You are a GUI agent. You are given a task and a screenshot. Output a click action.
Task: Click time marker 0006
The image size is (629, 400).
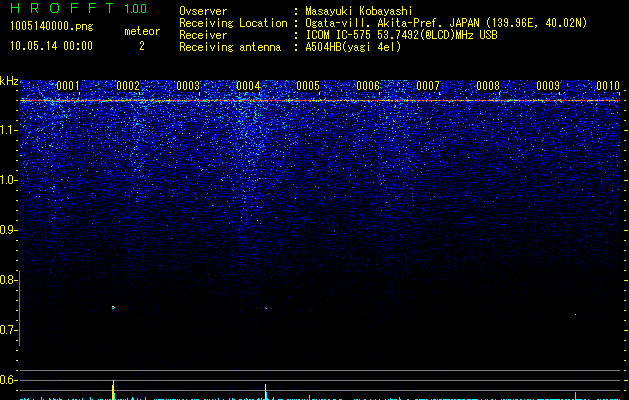tap(368, 86)
